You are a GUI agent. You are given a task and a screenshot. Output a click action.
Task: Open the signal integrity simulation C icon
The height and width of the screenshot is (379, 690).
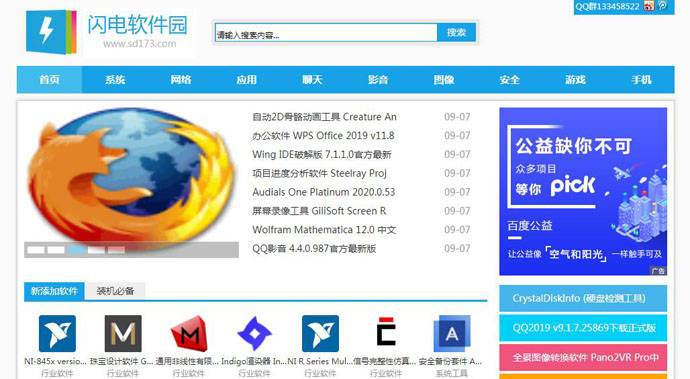coord(386,332)
